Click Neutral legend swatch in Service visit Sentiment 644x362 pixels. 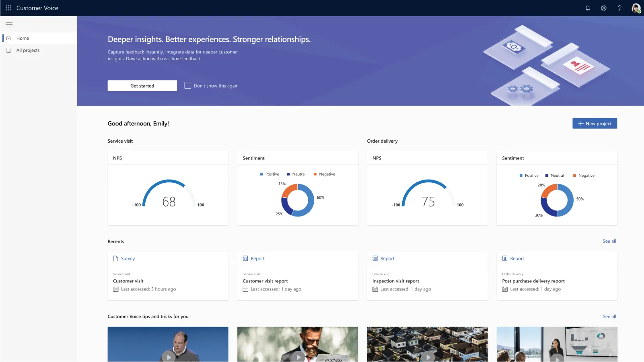click(x=288, y=174)
